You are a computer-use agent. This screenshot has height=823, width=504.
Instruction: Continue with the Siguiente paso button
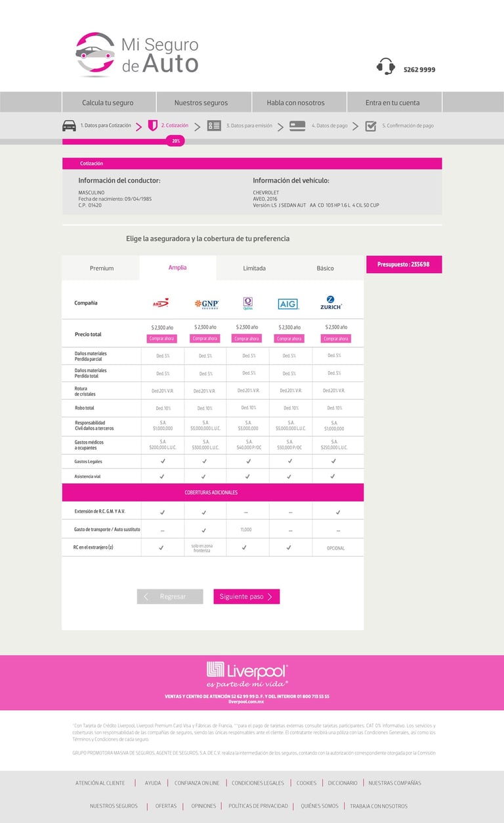[x=247, y=597]
